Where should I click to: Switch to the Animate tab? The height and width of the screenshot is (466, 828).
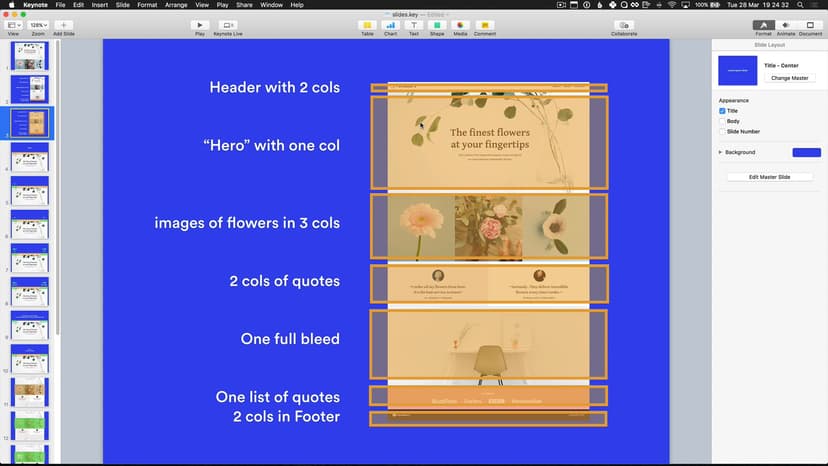786,24
